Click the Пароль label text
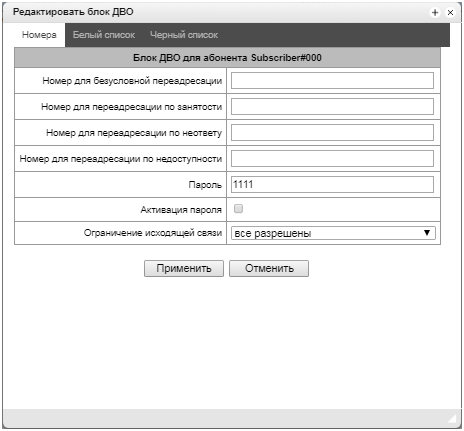 pos(205,185)
